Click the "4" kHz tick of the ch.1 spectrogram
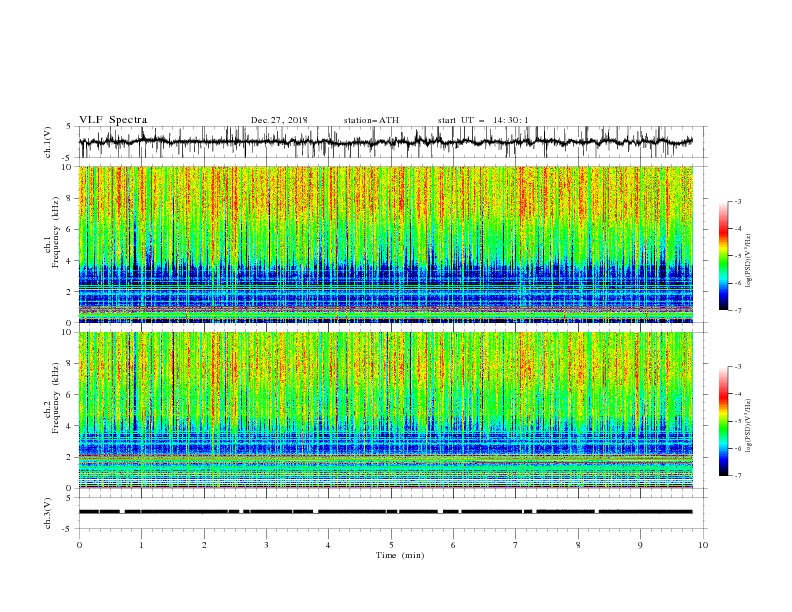792x612 pixels. tap(70, 261)
